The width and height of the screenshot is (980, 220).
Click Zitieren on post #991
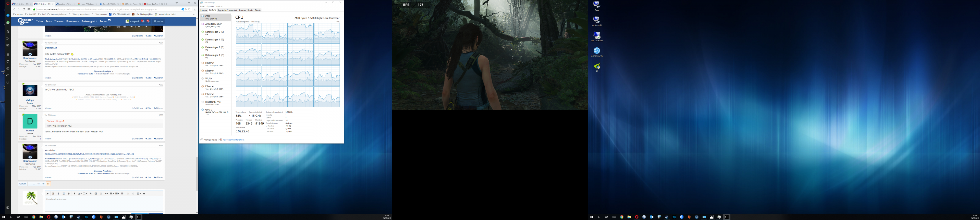click(158, 78)
